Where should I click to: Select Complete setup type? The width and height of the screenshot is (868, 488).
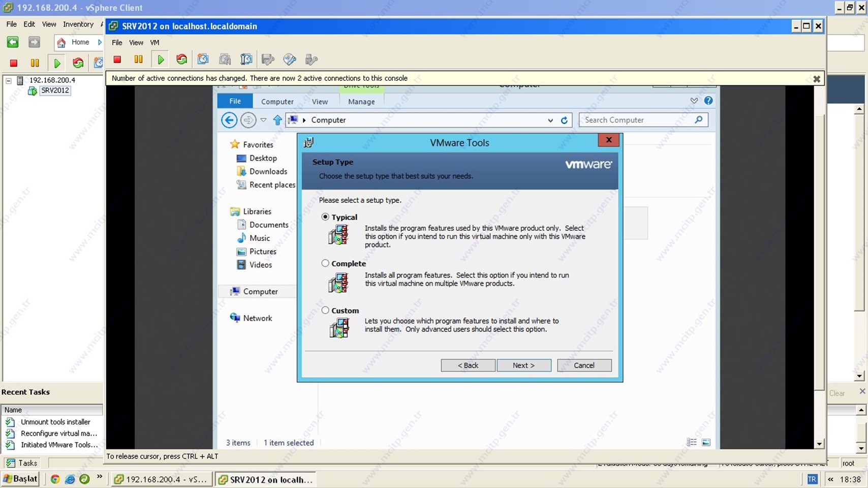pyautogui.click(x=325, y=263)
